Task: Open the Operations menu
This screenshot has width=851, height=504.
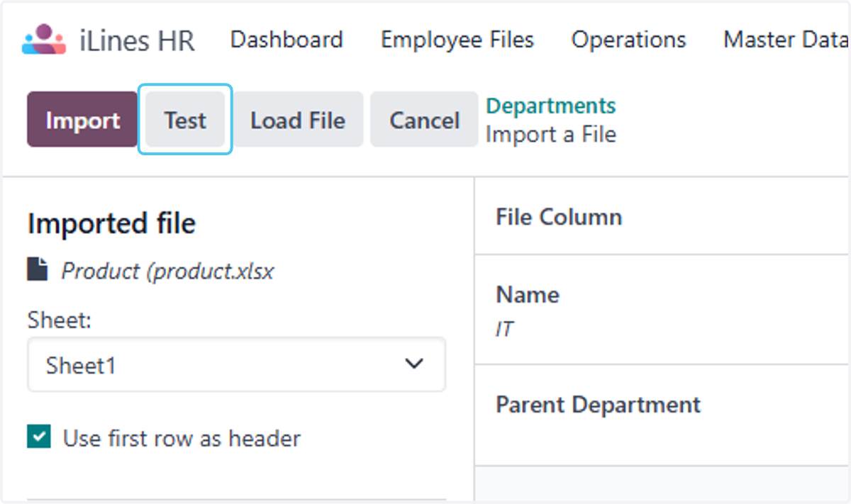Action: click(628, 40)
